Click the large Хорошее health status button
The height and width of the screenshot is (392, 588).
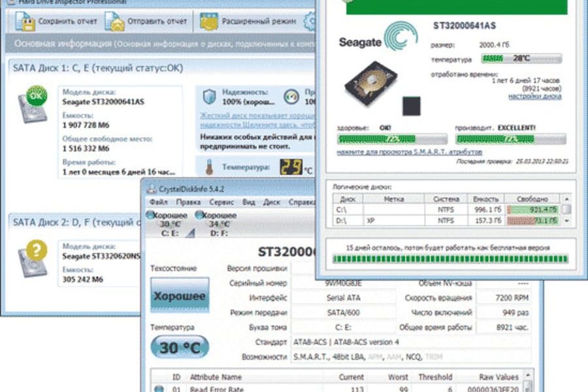click(x=180, y=296)
